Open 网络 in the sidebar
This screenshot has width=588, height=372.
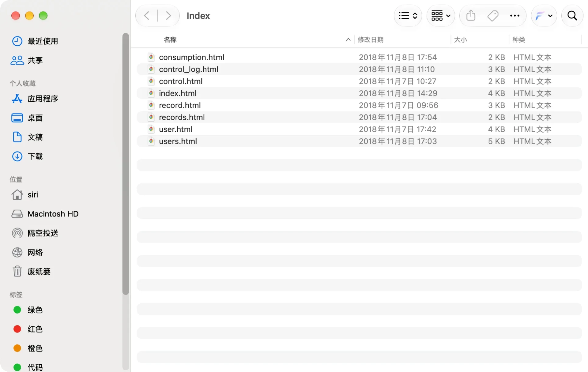click(35, 252)
